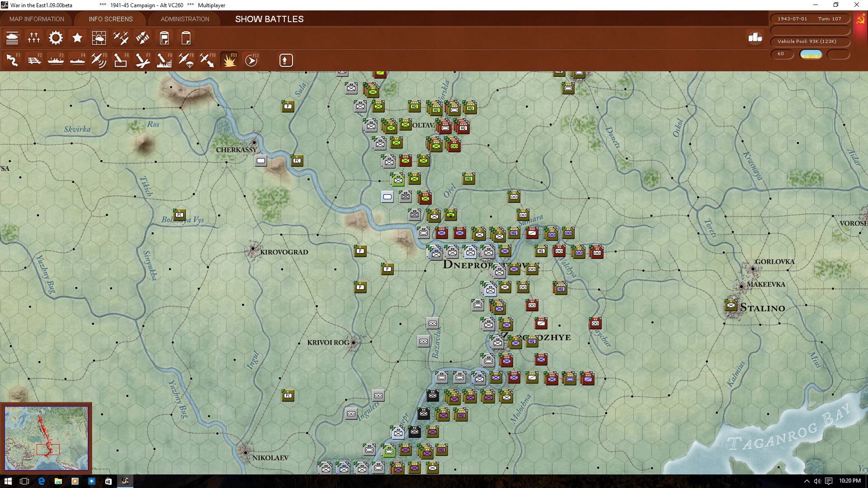Switch to the INFO SCREENS tab

pyautogui.click(x=111, y=19)
